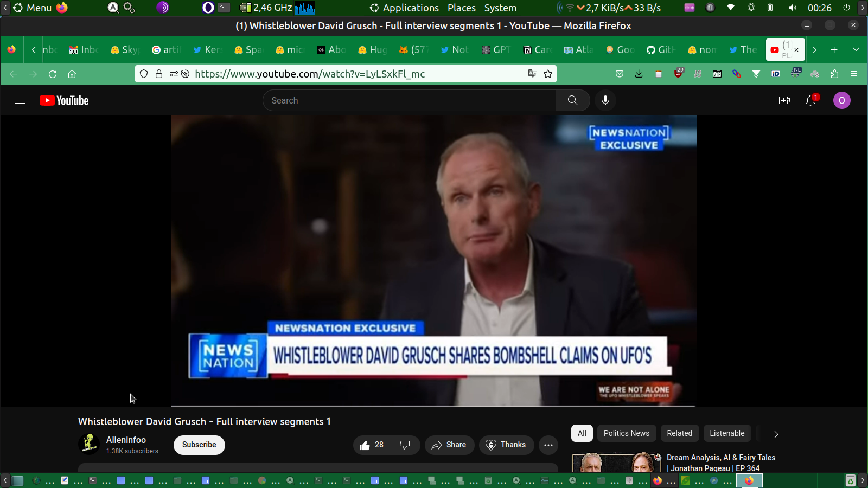The width and height of the screenshot is (868, 488).
Task: Open the uBlock Origin extension icon
Action: [x=678, y=74]
